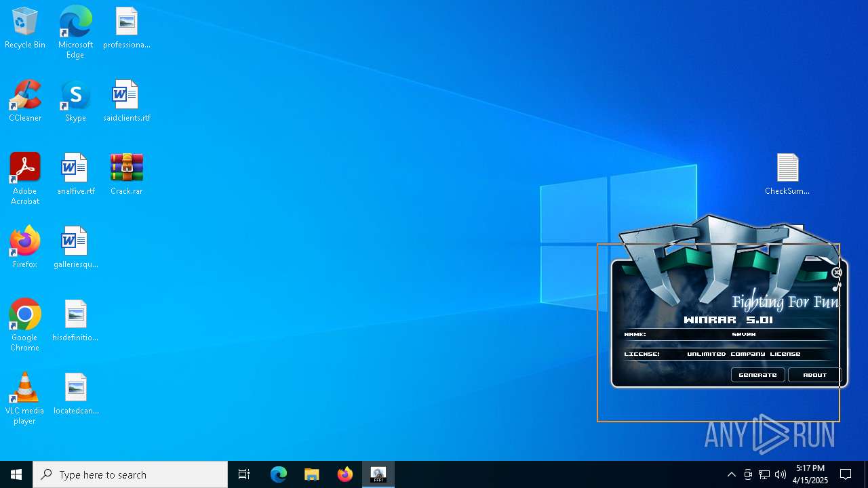Click the 'Type here to search' box
Viewport: 868px width, 488px height.
[130, 474]
